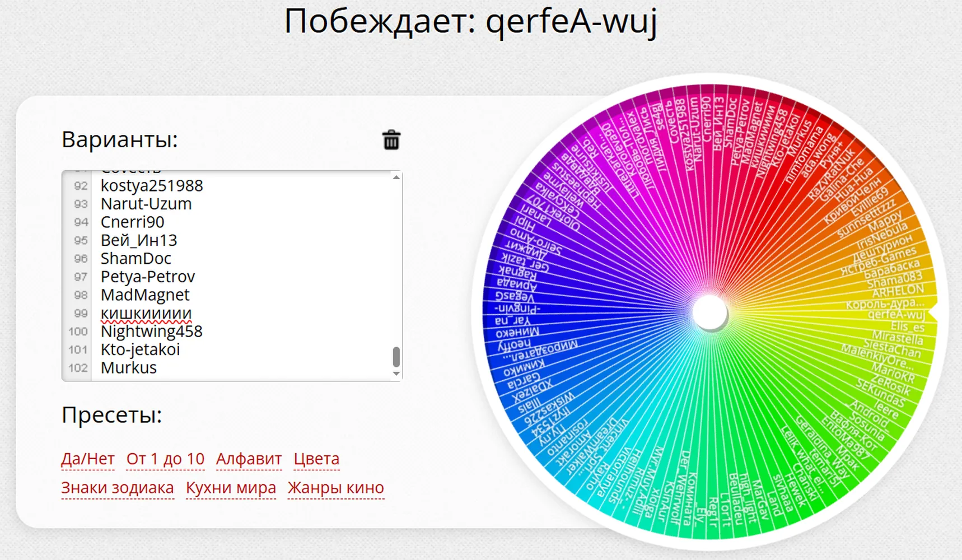Click the winner title Побеждает: qerfeA-wuj
The image size is (962, 560).
click(x=470, y=22)
